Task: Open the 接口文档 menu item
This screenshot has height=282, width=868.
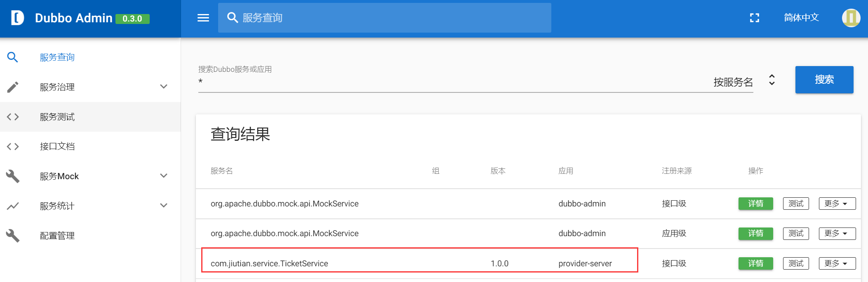Action: coord(57,147)
